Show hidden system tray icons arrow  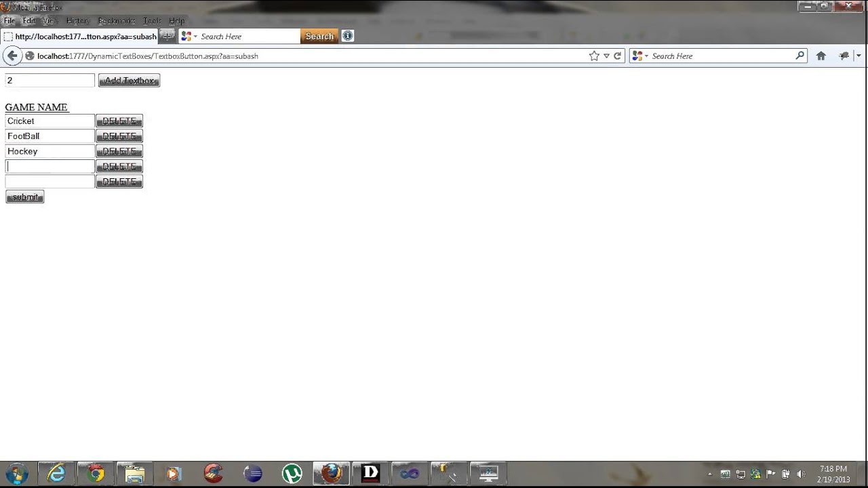(x=710, y=474)
